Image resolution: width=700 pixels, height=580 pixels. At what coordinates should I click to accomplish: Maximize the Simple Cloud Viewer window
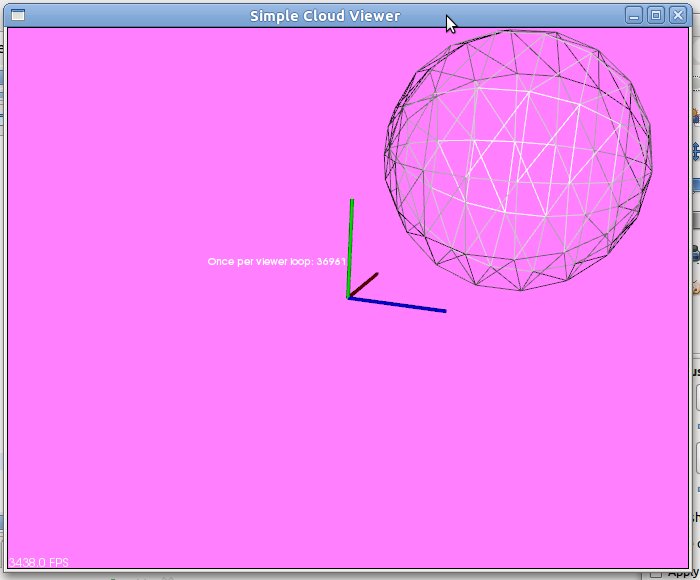(656, 15)
